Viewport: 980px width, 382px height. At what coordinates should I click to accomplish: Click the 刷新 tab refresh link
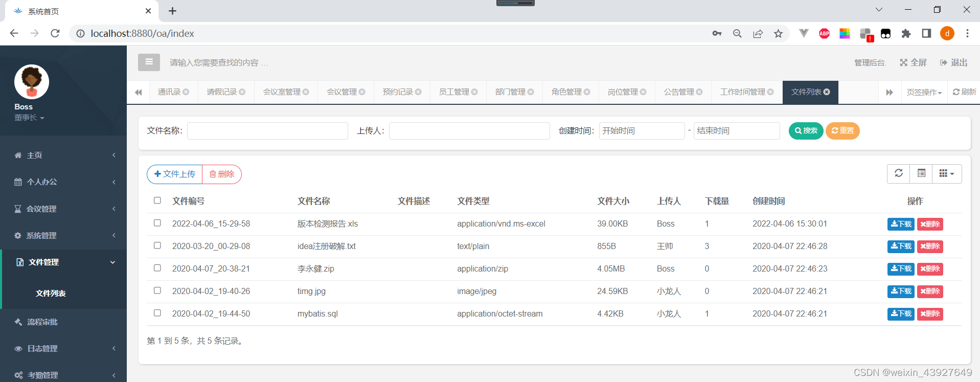pos(964,92)
